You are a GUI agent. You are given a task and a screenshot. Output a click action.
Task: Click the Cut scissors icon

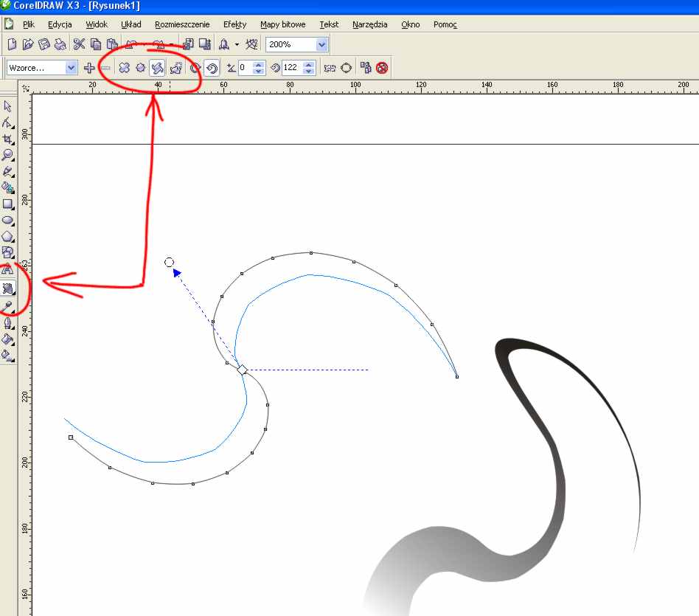coord(79,45)
